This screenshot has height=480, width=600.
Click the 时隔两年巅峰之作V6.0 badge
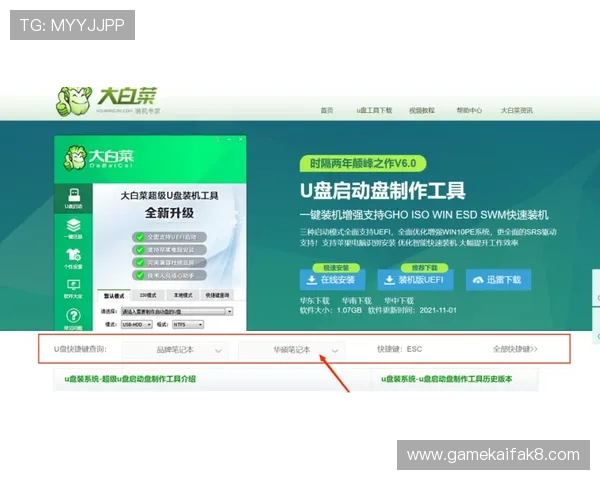[x=363, y=163]
